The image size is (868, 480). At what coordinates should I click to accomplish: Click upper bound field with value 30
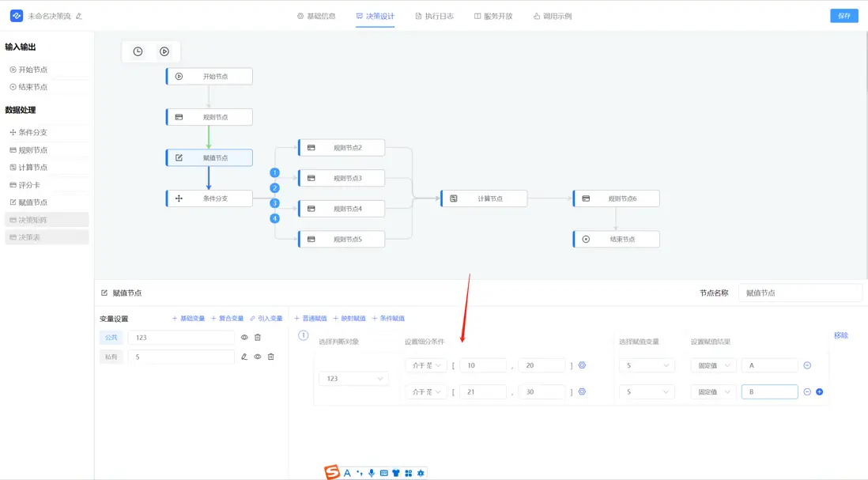pos(542,392)
